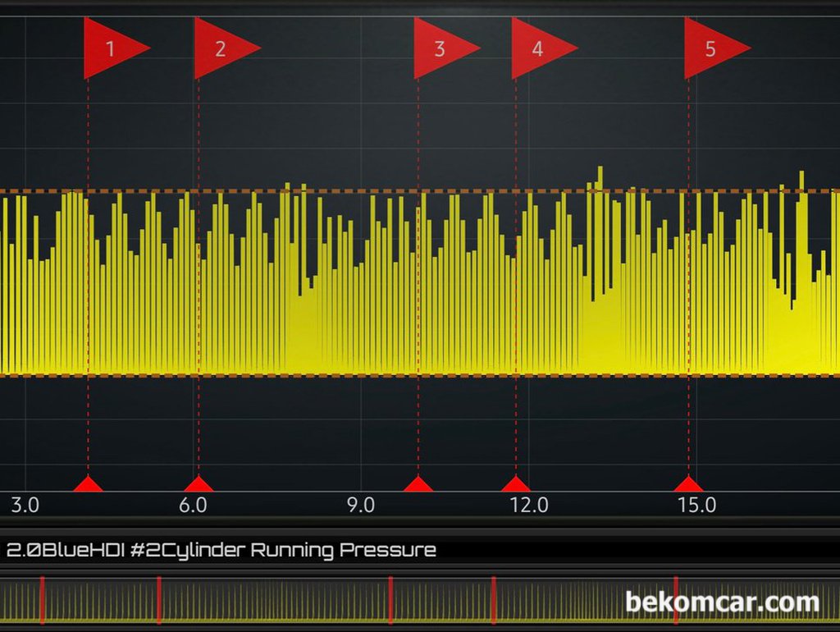Click the 15.0 time axis label
840x632 pixels.
(697, 505)
